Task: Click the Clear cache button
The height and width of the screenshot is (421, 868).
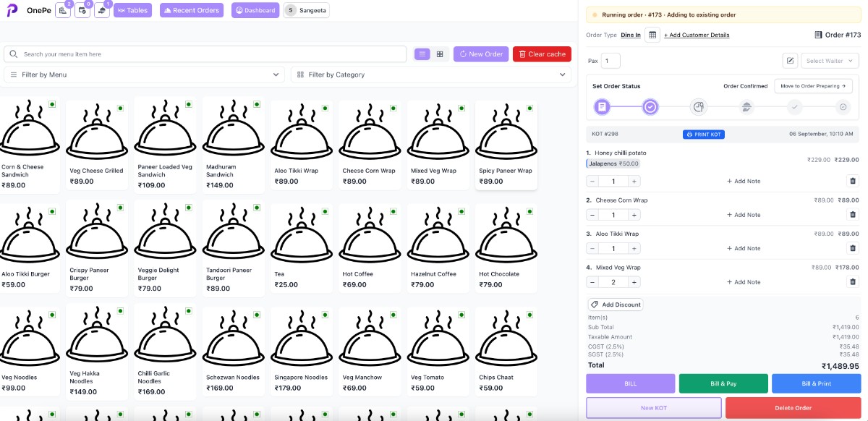Action: [x=542, y=54]
